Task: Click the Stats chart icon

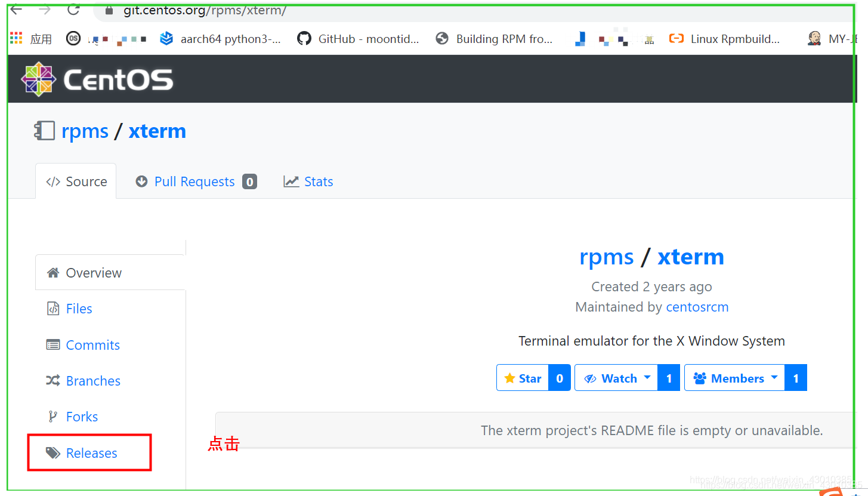Action: pyautogui.click(x=291, y=181)
